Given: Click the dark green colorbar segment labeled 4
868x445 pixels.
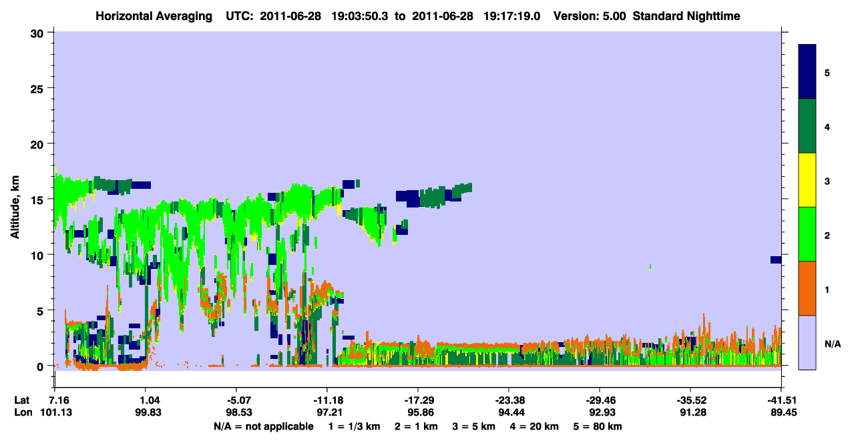Looking at the screenshot, I should point(807,126).
